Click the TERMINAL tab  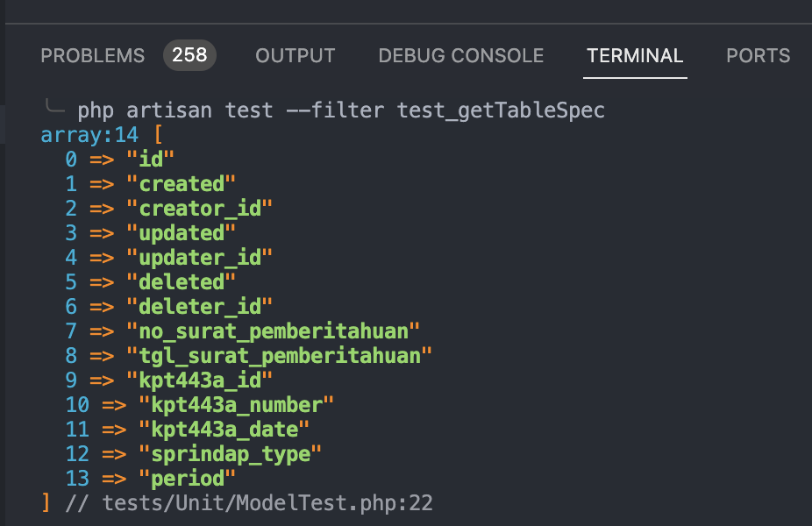[634, 55]
